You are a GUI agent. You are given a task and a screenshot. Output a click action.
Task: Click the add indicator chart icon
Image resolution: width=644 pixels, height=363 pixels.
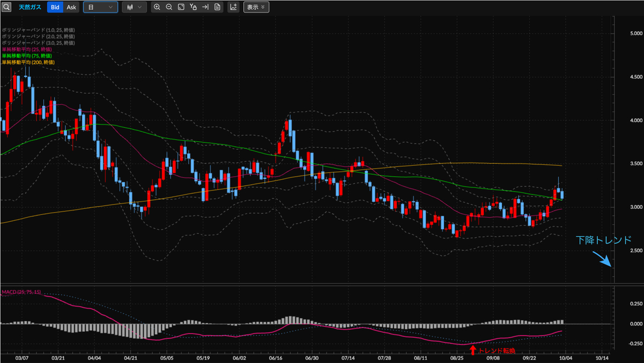point(233,8)
